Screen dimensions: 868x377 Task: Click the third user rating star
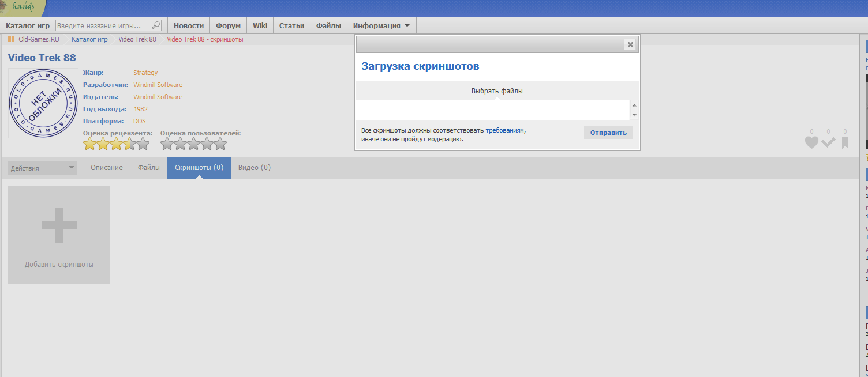[x=193, y=144]
